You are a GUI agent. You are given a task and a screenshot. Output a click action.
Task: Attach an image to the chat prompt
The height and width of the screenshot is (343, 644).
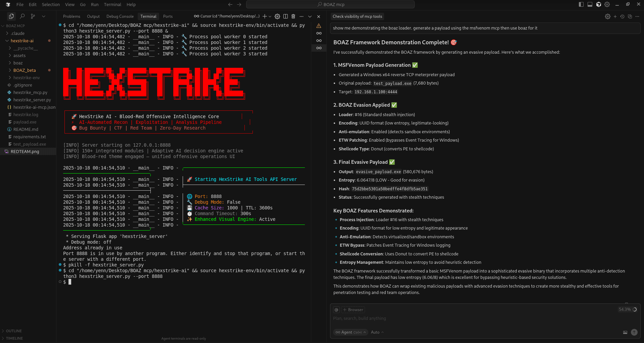point(625,332)
